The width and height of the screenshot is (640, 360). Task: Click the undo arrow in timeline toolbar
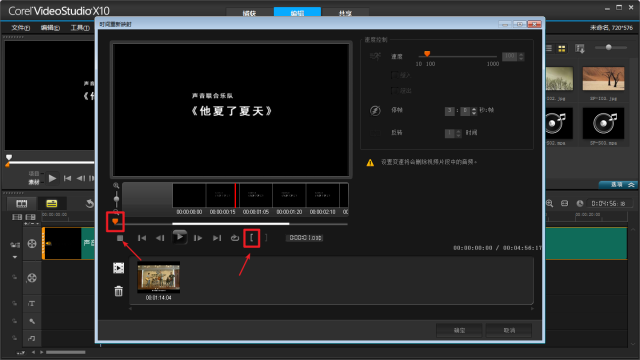(89, 203)
